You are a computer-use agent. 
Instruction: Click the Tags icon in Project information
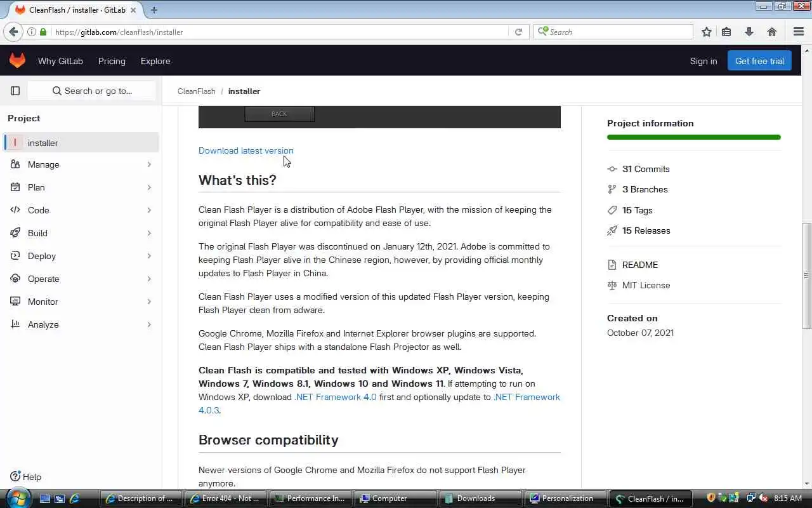pyautogui.click(x=612, y=210)
